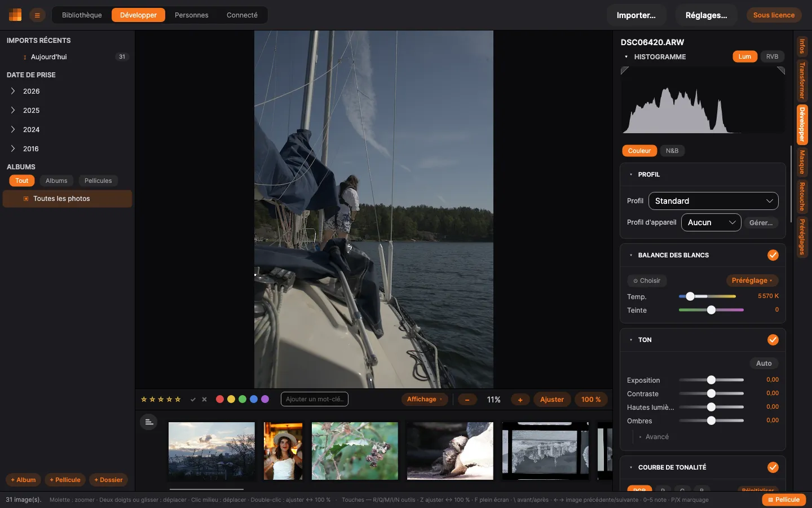
Task: Click the Gérer... profile button
Action: (x=761, y=223)
